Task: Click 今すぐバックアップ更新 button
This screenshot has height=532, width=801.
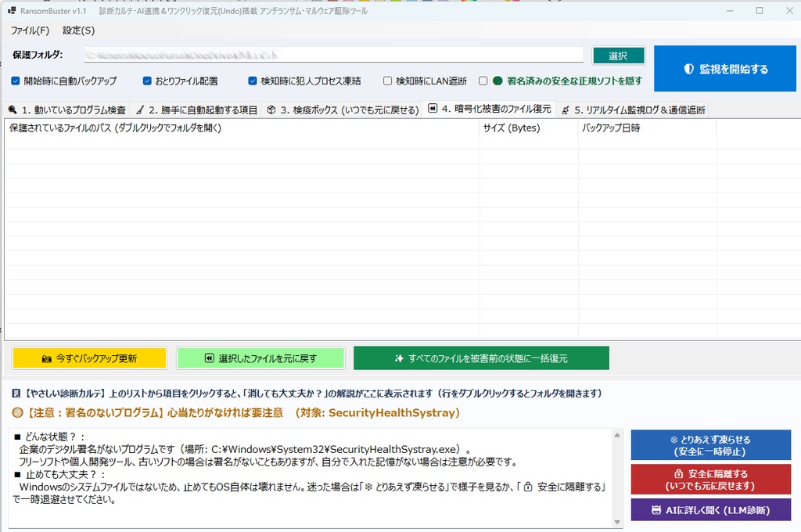Action: coord(89,358)
